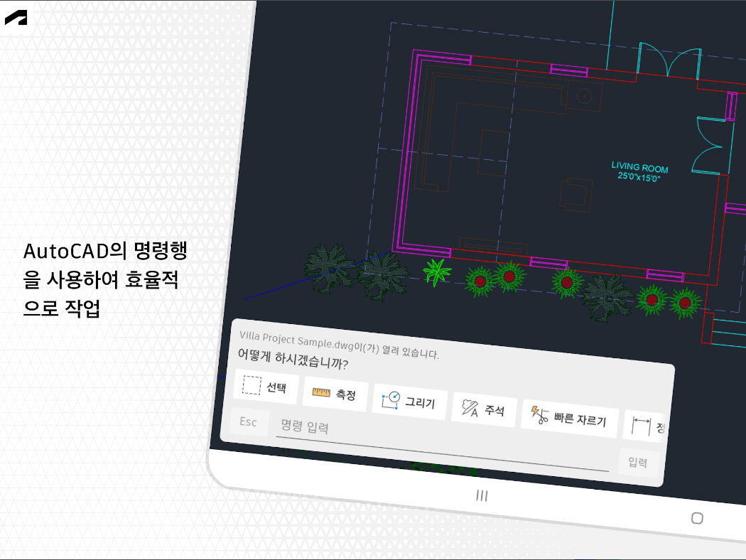This screenshot has width=746, height=560.
Task: Select the green palm tree symbol in the drawing
Action: pyautogui.click(x=437, y=271)
